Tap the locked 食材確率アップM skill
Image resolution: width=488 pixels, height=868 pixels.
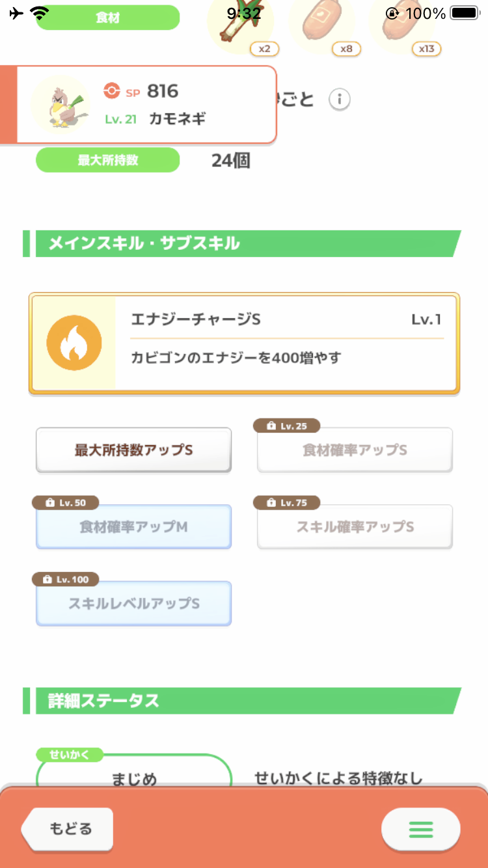133,526
